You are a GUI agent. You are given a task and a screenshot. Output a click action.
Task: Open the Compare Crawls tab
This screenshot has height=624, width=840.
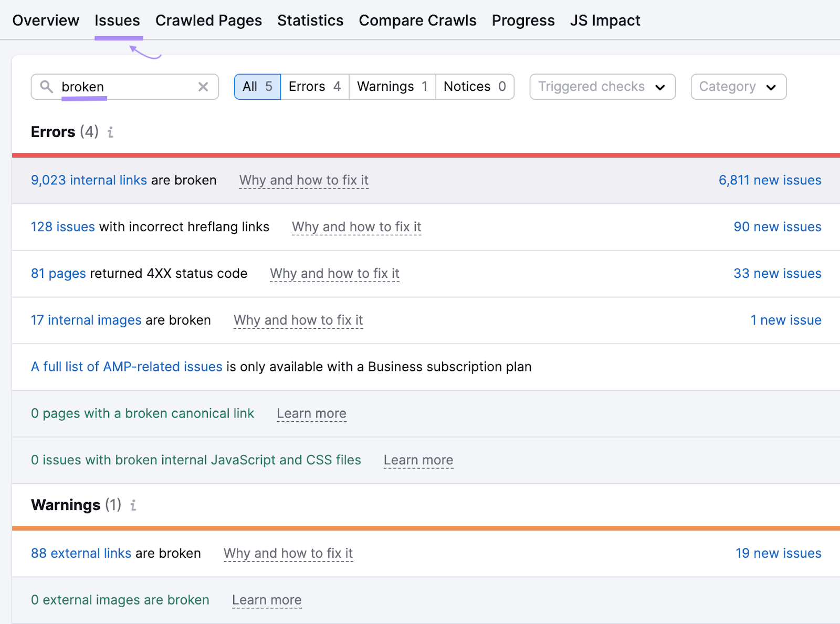[417, 20]
